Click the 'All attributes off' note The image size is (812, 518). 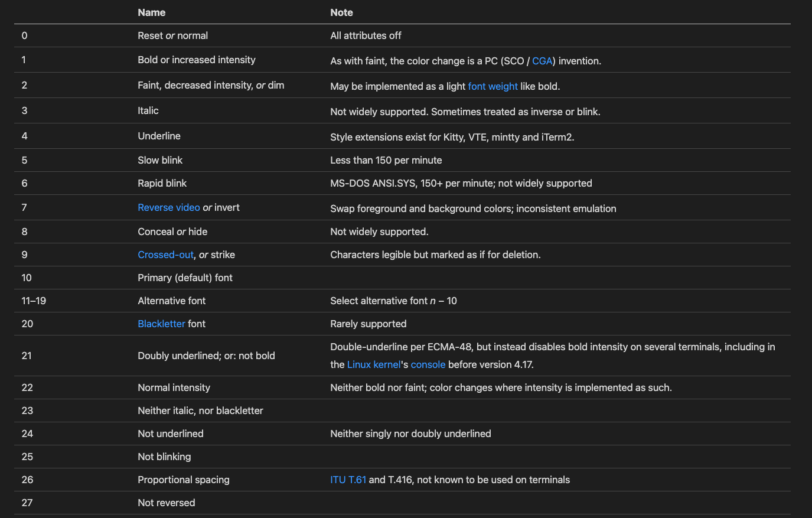click(x=366, y=35)
